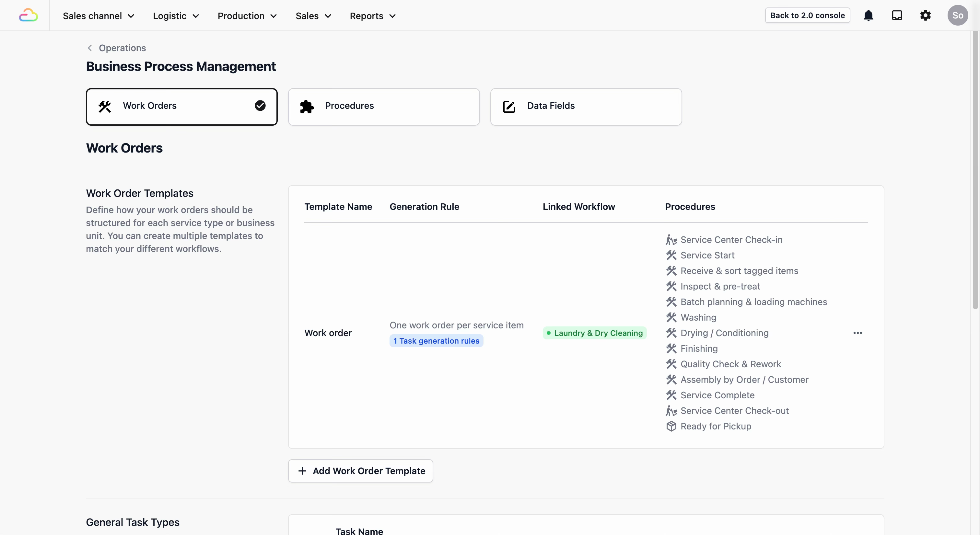Click the Ready for Pickup box icon
The width and height of the screenshot is (980, 535).
click(x=671, y=426)
